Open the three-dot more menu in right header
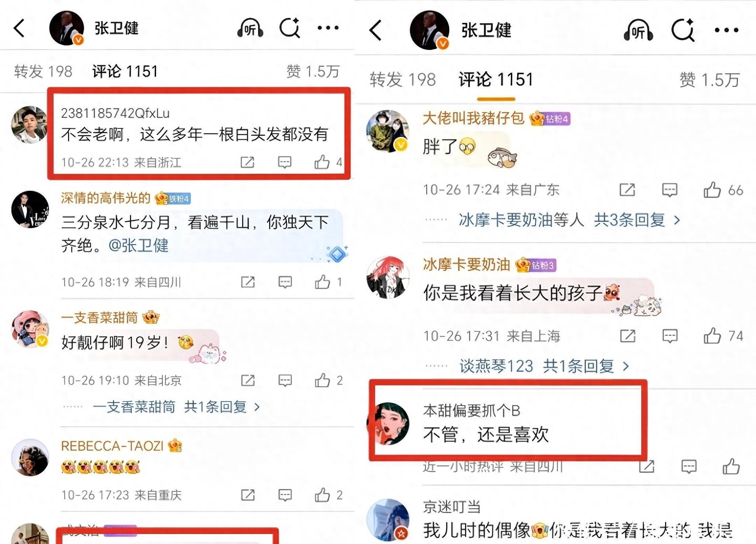756x544 pixels. 726,30
